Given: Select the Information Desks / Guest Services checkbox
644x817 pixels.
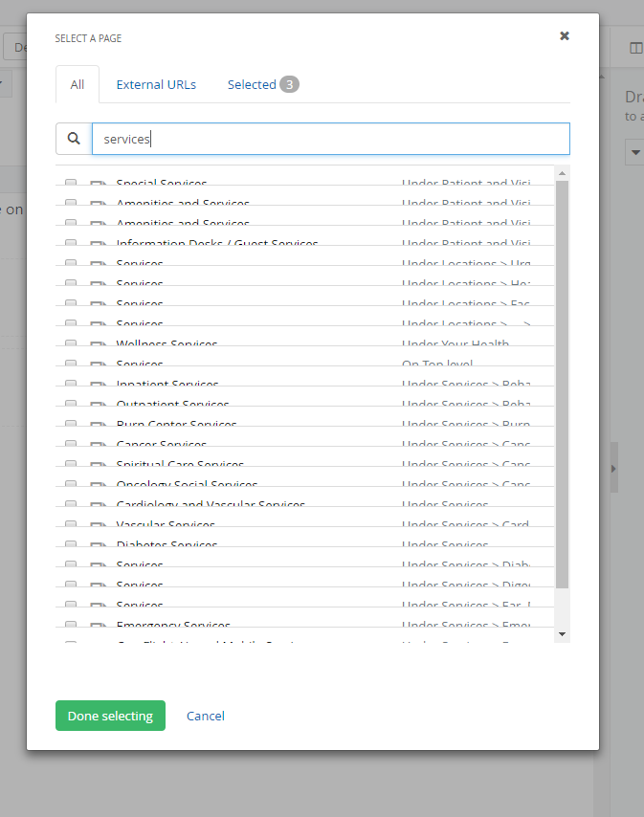Looking at the screenshot, I should 71,244.
